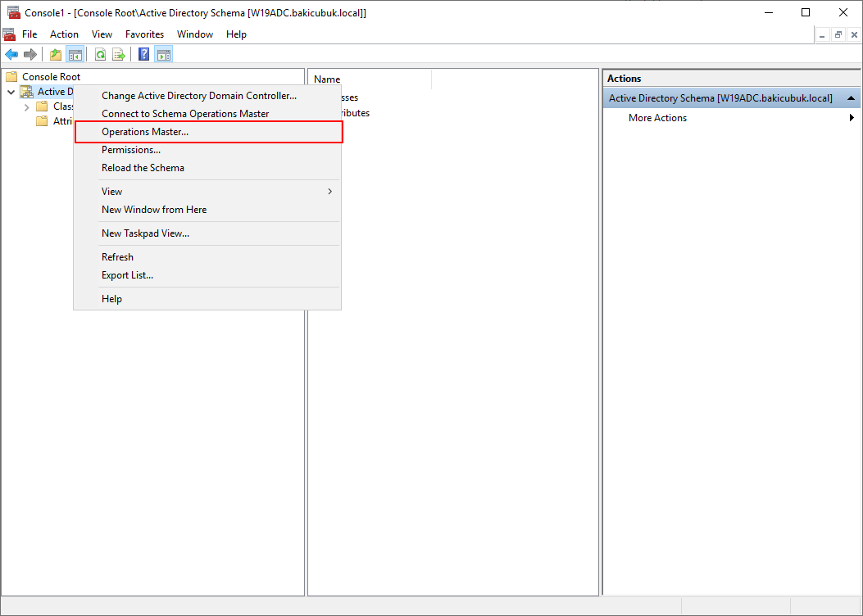Click the gray Forward arrow in toolbar
This screenshot has height=616, width=863.
point(30,54)
